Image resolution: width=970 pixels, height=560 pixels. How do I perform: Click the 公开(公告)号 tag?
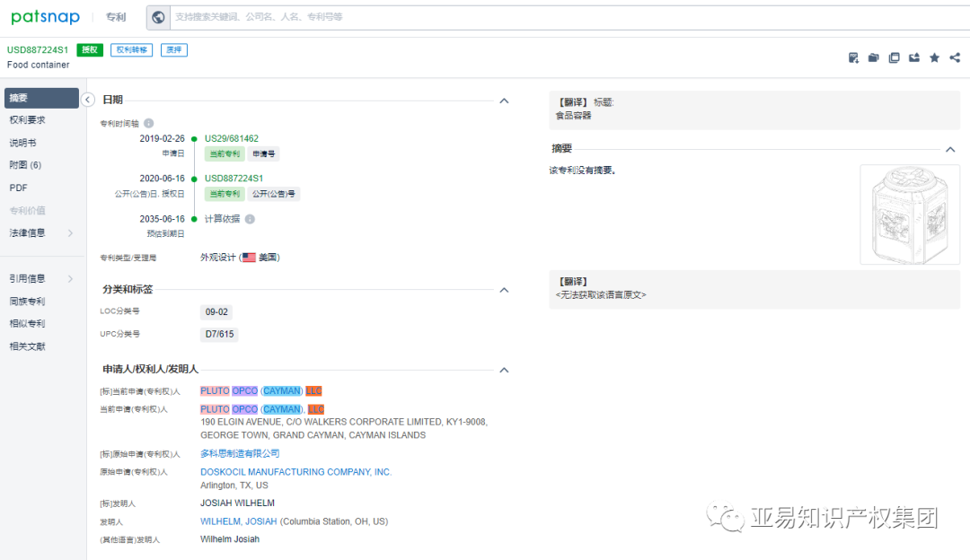click(x=273, y=194)
